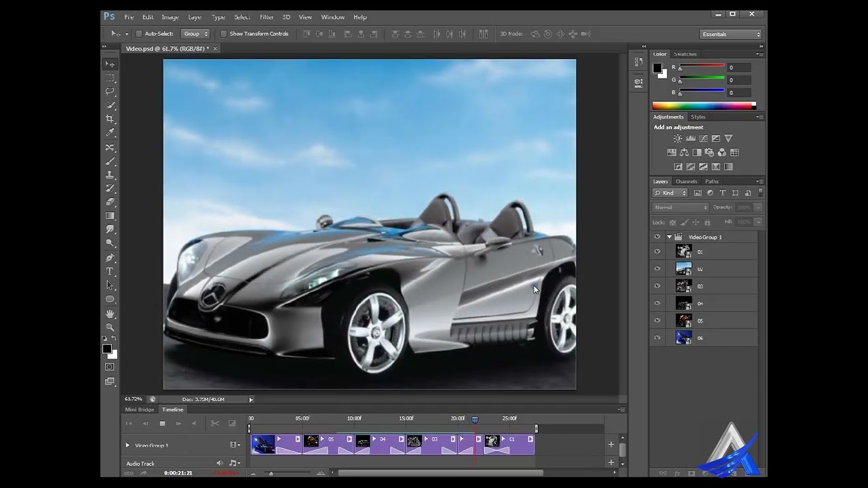Add audio to the Audio Track
This screenshot has width=868, height=488.
click(611, 462)
